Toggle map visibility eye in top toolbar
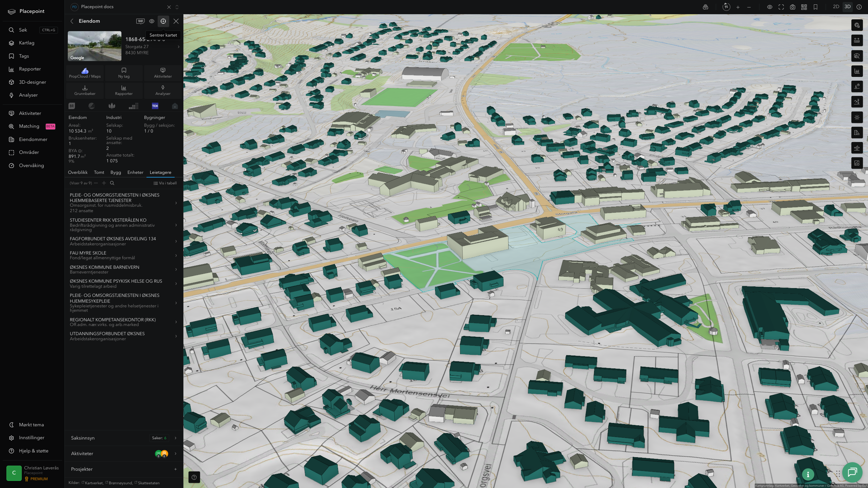 pos(770,7)
